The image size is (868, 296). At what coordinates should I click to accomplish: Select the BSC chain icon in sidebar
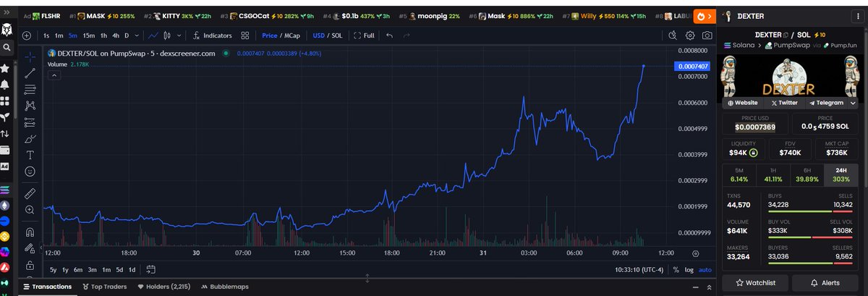point(4,235)
